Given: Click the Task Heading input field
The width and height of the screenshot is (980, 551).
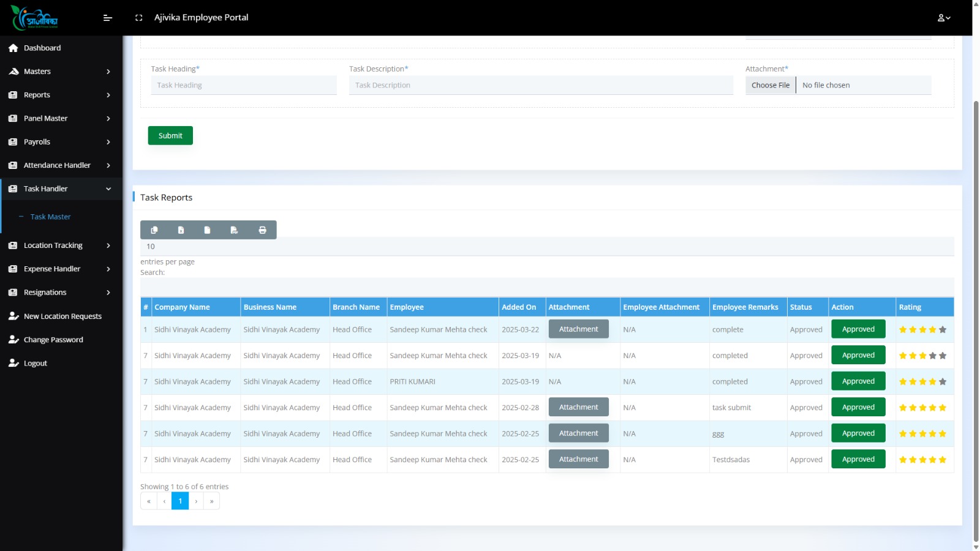Looking at the screenshot, I should tap(244, 85).
